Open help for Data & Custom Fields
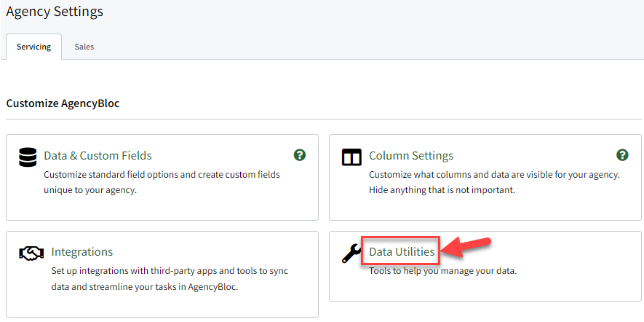This screenshot has width=644, height=322. [300, 155]
